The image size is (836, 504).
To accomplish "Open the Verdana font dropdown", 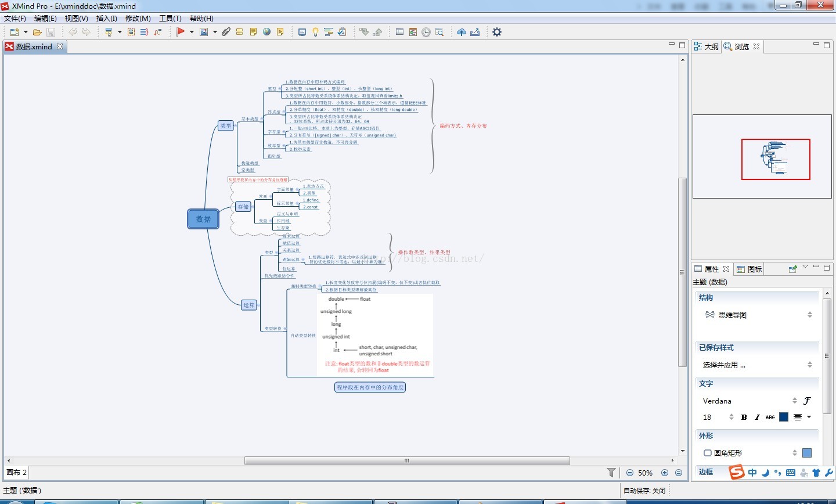I will pyautogui.click(x=749, y=401).
